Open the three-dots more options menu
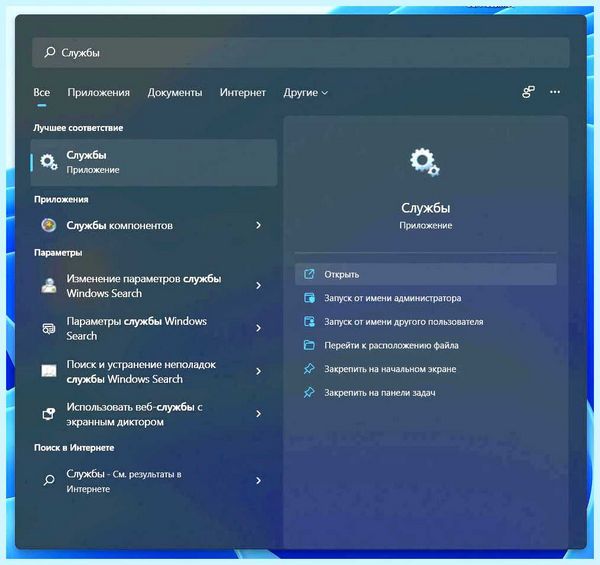 [x=555, y=92]
